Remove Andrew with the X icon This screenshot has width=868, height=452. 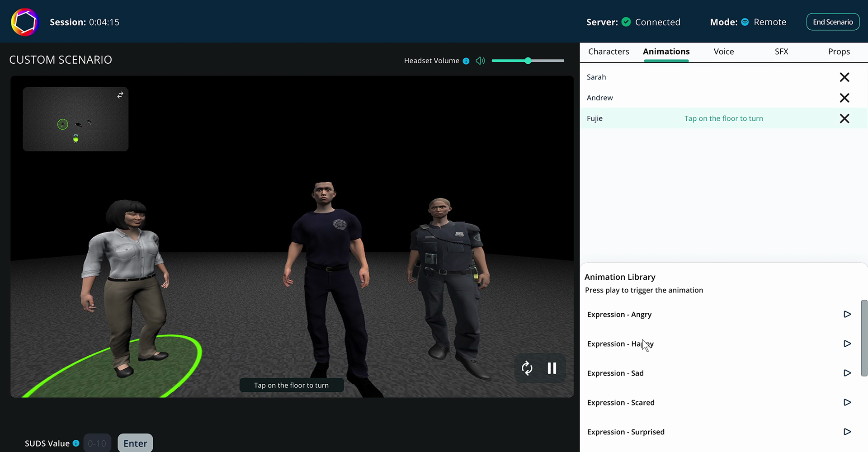pos(844,98)
